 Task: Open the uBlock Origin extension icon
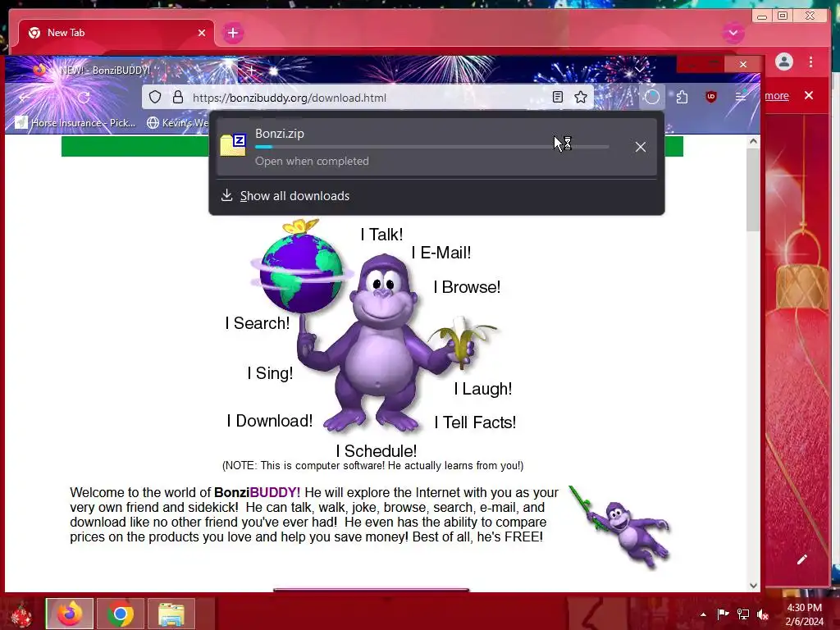pyautogui.click(x=711, y=97)
